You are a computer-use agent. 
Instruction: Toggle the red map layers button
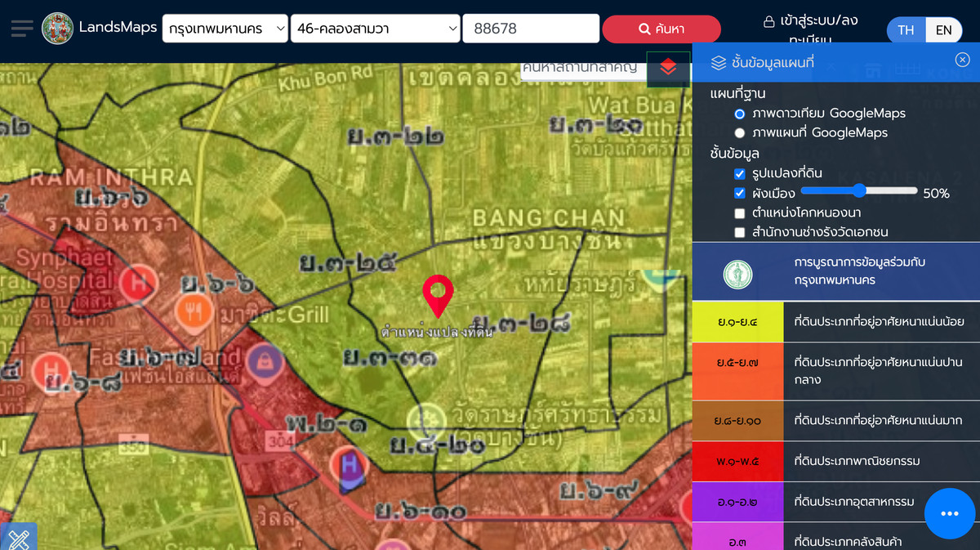(x=668, y=68)
